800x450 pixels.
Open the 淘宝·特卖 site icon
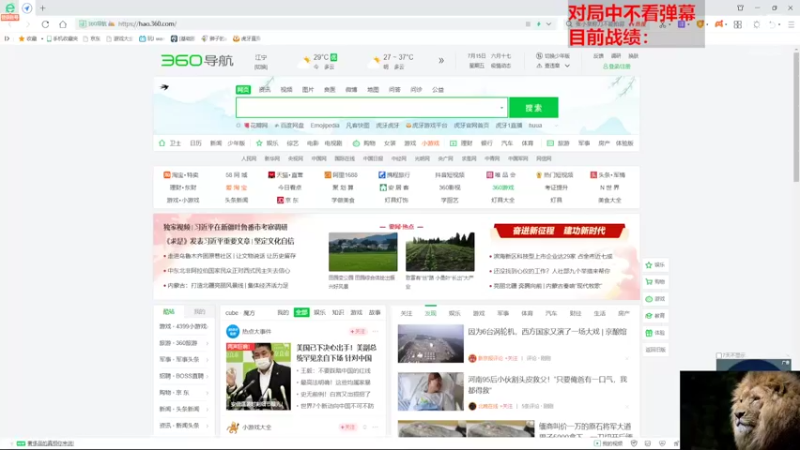tap(167, 175)
